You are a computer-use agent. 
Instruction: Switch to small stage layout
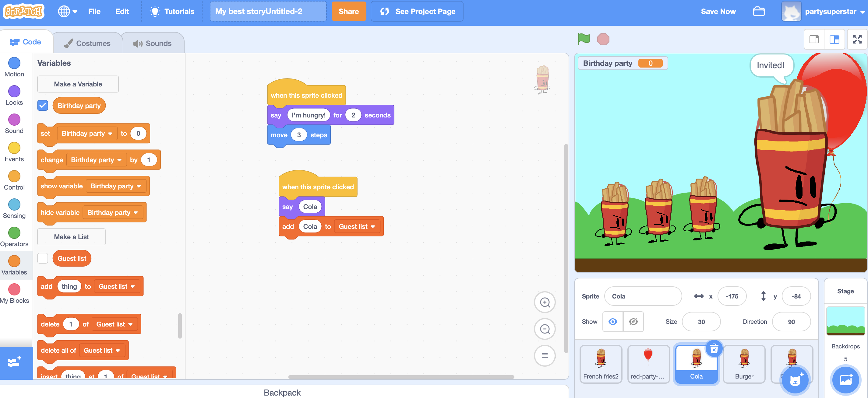(x=814, y=39)
